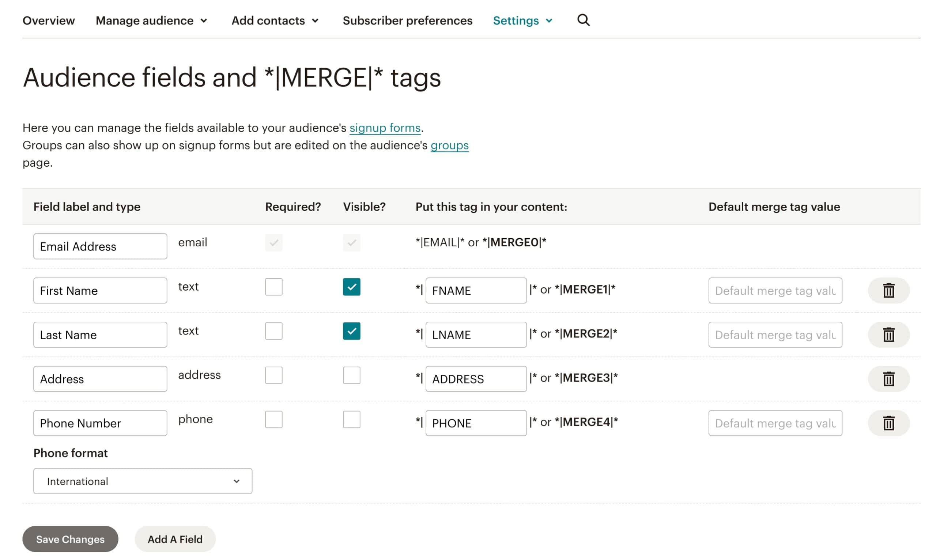This screenshot has height=560, width=936.
Task: Delete the First Name field with trash icon
Action: (x=888, y=291)
